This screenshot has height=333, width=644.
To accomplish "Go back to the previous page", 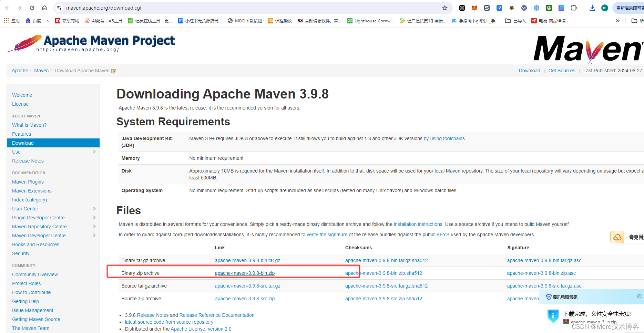I will point(7,8).
